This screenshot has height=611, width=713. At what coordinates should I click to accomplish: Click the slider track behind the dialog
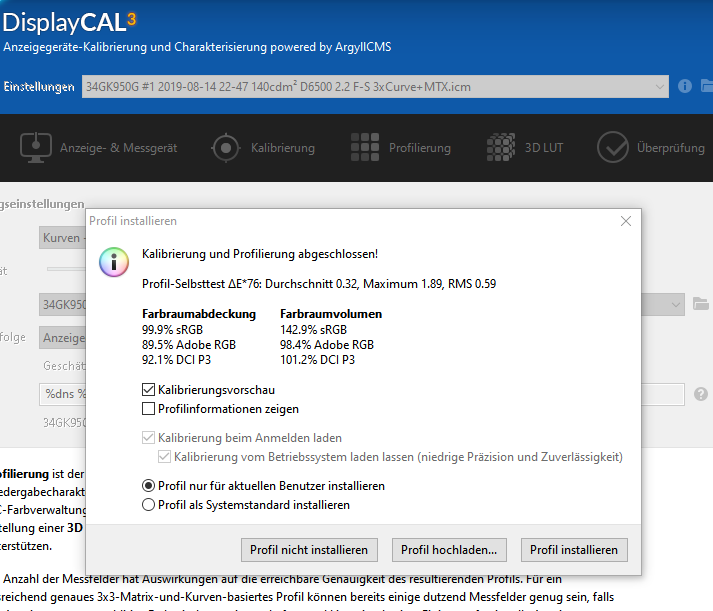point(66,269)
